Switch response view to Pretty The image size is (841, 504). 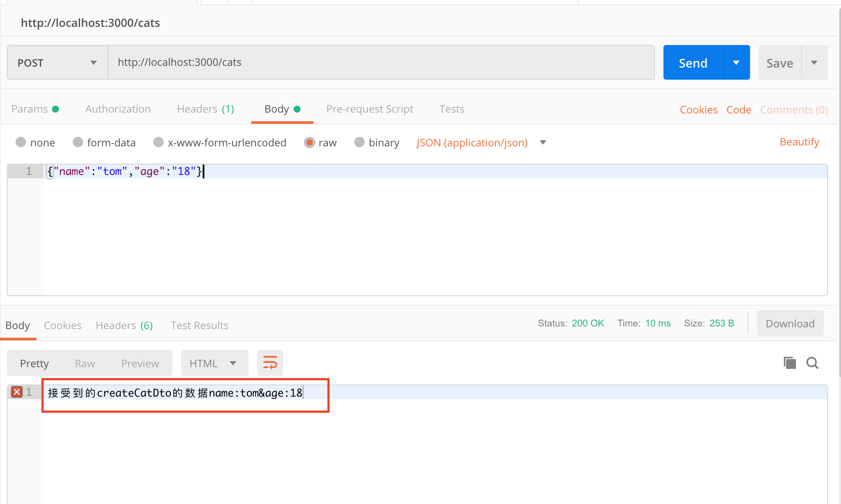point(34,363)
